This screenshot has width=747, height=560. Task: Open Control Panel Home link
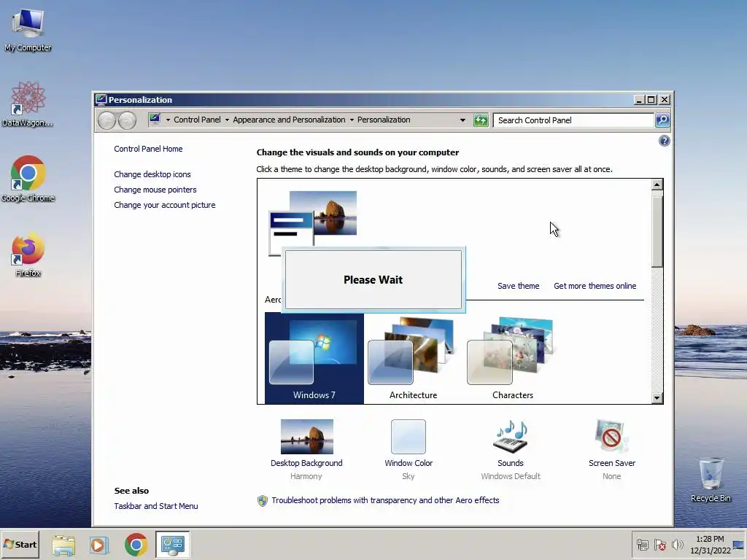[x=148, y=149]
